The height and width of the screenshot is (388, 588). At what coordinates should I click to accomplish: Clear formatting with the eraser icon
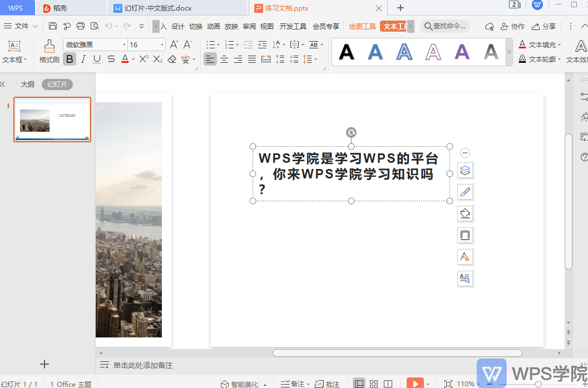coord(172,59)
